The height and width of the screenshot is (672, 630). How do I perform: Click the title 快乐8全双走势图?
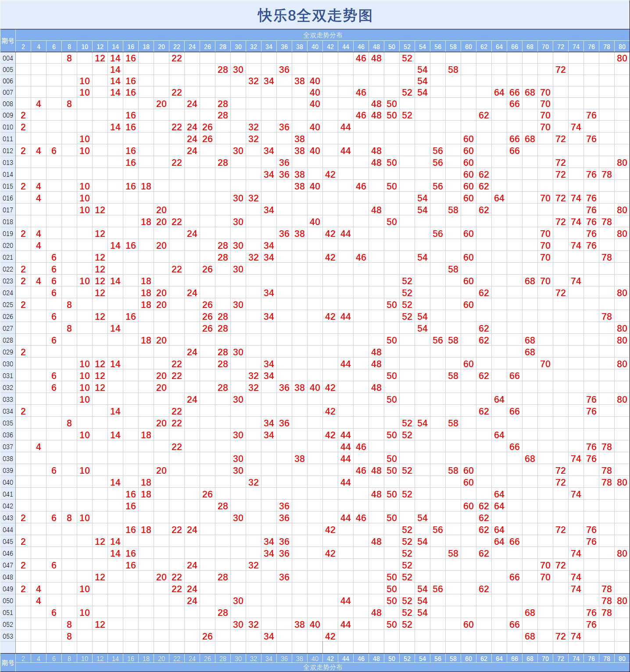click(315, 15)
